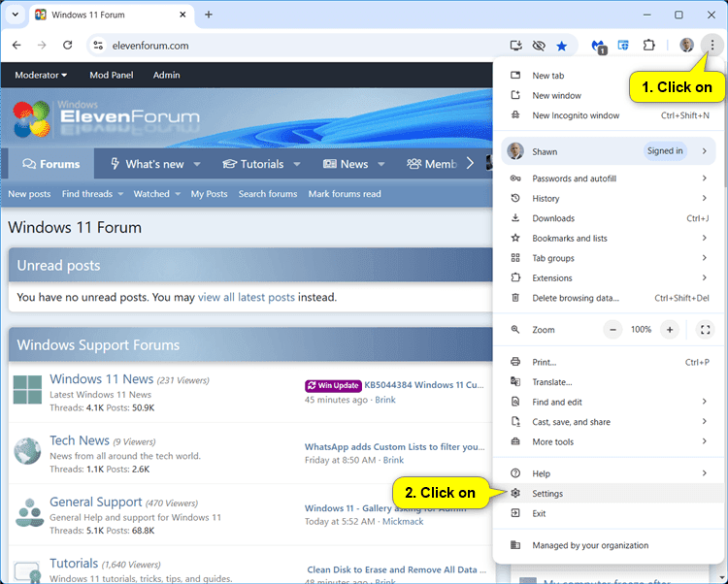728x584 pixels.
Task: Choose Translate from the menu
Action: tap(609, 382)
